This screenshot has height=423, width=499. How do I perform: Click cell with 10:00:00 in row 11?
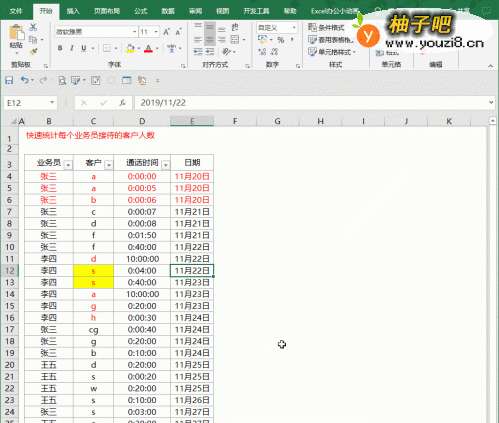point(142,259)
